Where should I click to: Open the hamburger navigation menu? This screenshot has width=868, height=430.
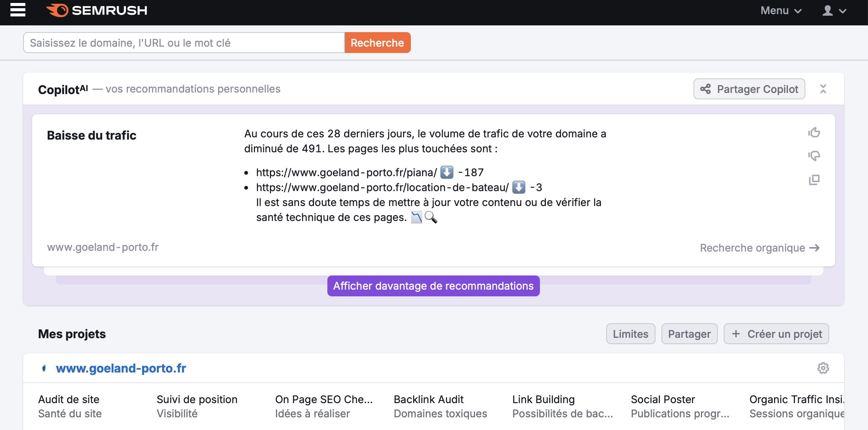18,10
